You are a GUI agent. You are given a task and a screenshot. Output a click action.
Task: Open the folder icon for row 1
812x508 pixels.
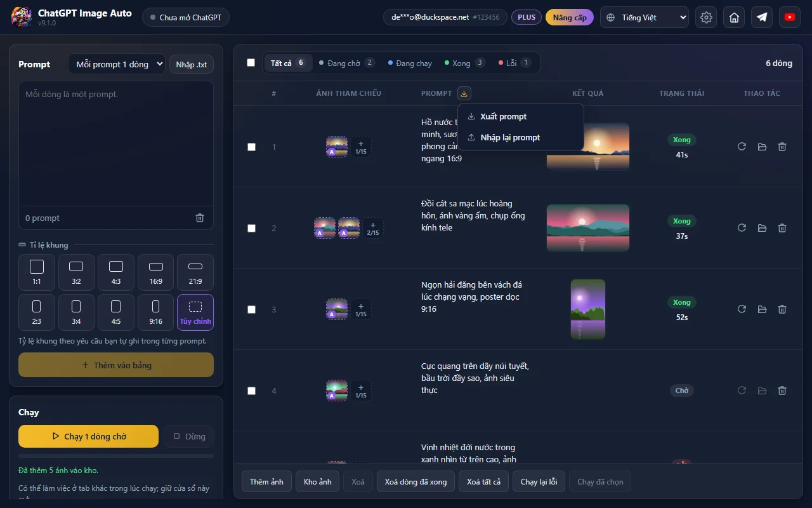pyautogui.click(x=762, y=147)
